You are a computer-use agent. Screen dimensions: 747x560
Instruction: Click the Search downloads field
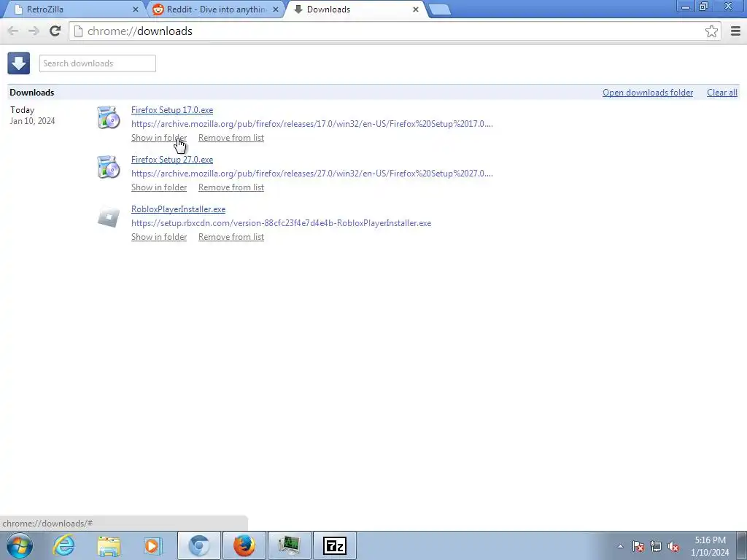click(98, 63)
